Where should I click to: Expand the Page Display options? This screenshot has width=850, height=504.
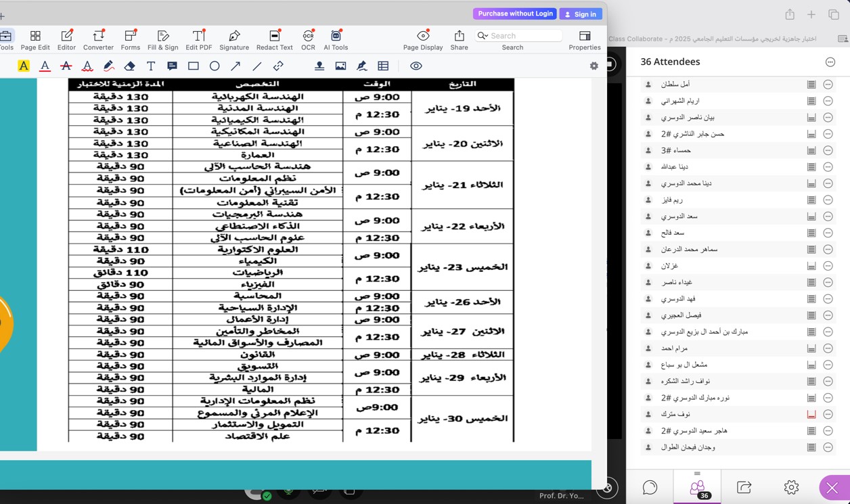(x=423, y=40)
